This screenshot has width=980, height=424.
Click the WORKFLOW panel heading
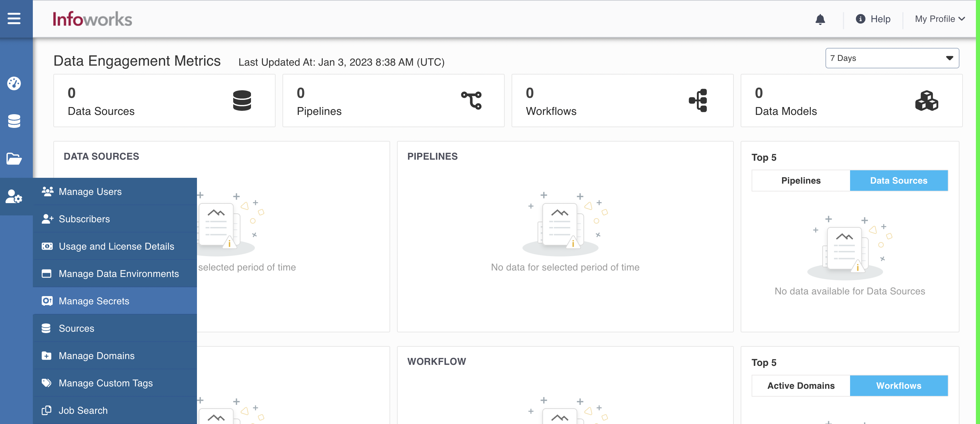tap(436, 361)
